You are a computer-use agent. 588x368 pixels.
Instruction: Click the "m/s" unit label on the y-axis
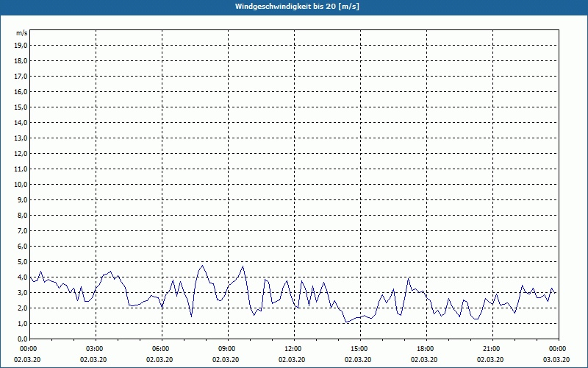(21, 33)
